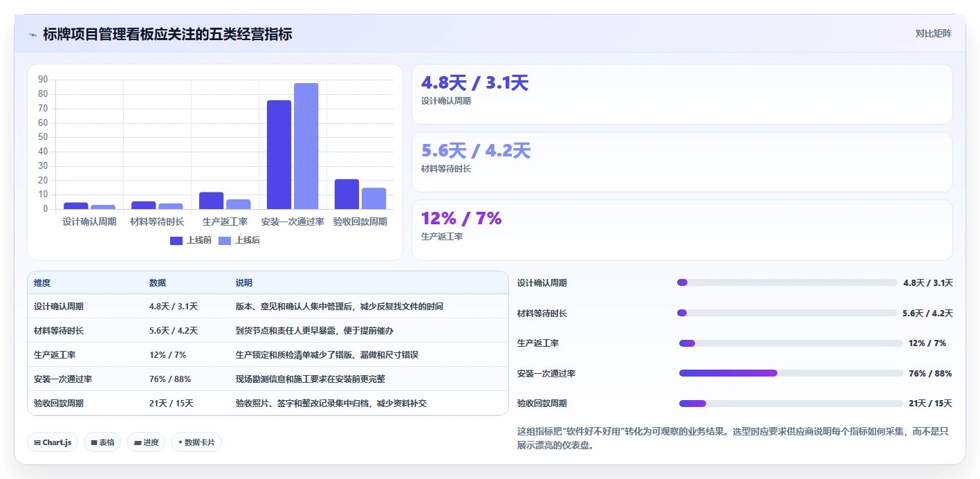Click the 验收回款周期 label on the chart axis
Image resolution: width=980 pixels, height=479 pixels.
tap(360, 222)
